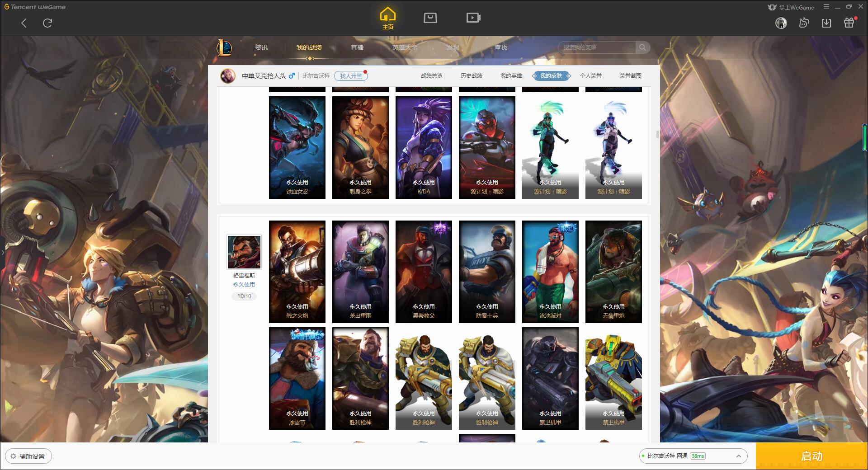This screenshot has height=470, width=868.
Task: Open the 防暴士兵 skin card
Action: [487, 272]
